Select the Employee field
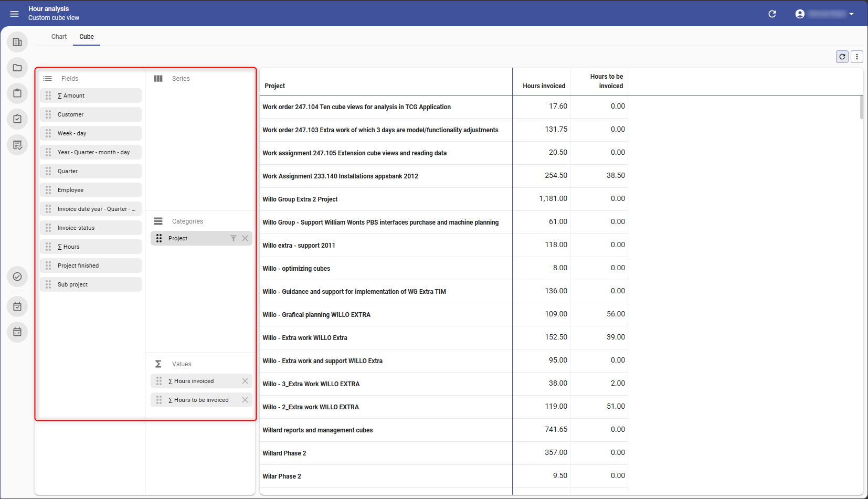This screenshot has height=499, width=868. [91, 190]
